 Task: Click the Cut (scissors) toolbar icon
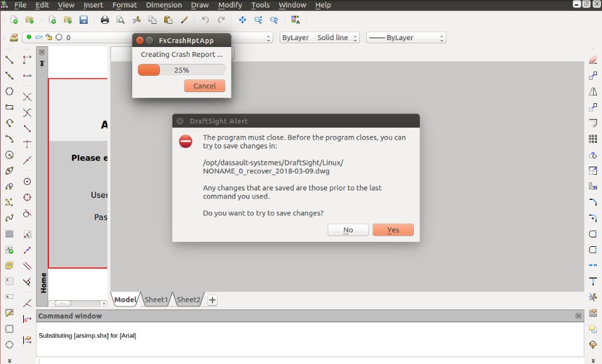[x=136, y=20]
